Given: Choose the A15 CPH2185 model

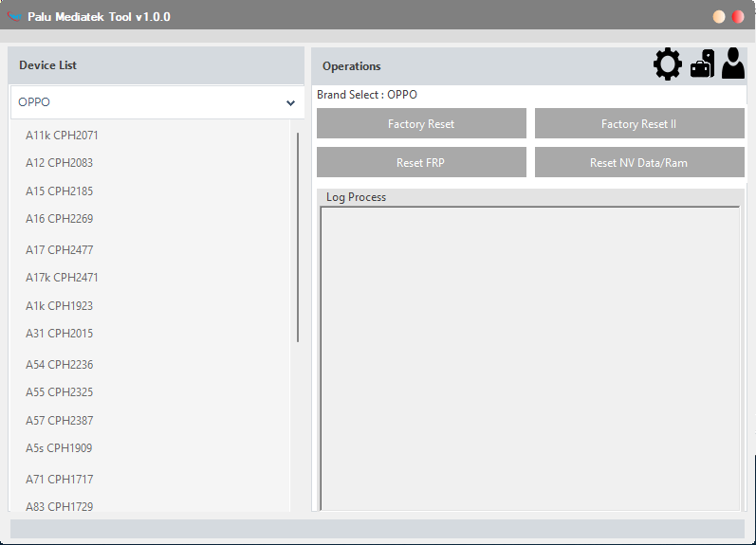Looking at the screenshot, I should pyautogui.click(x=59, y=191).
